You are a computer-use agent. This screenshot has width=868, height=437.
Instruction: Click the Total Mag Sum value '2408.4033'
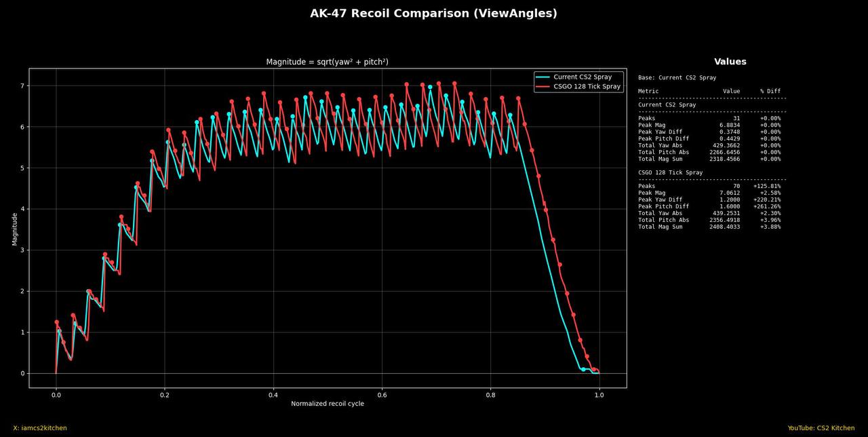tap(725, 227)
